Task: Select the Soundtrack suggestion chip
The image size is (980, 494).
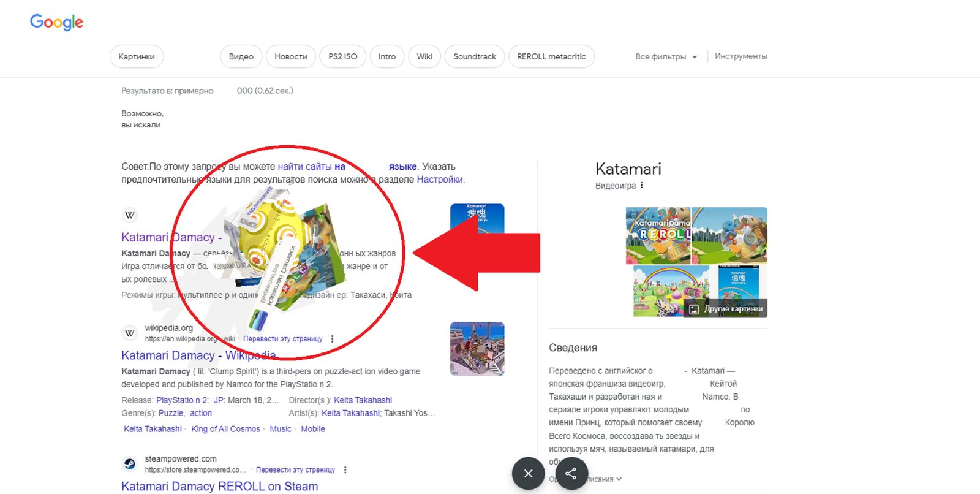Action: 475,56
